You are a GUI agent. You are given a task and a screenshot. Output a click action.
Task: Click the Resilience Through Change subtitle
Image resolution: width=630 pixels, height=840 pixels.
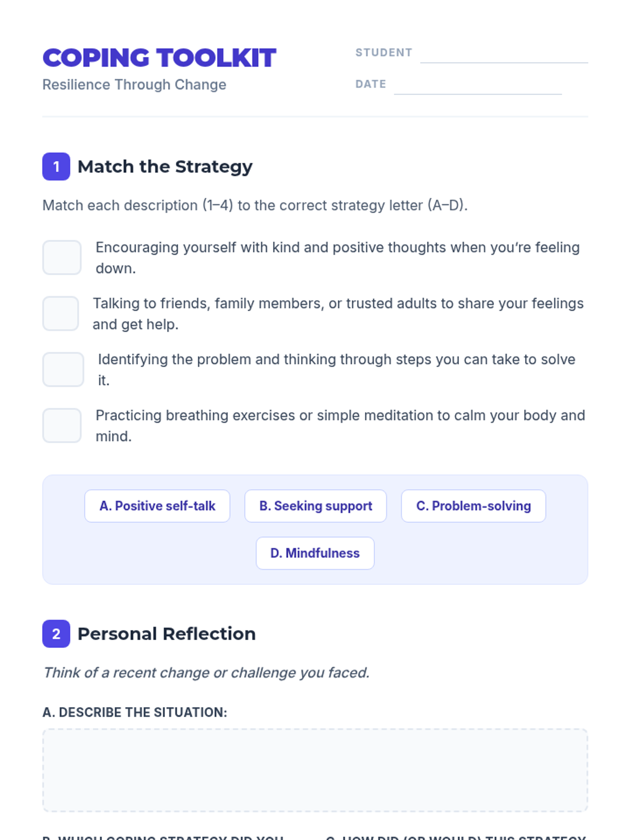134,85
